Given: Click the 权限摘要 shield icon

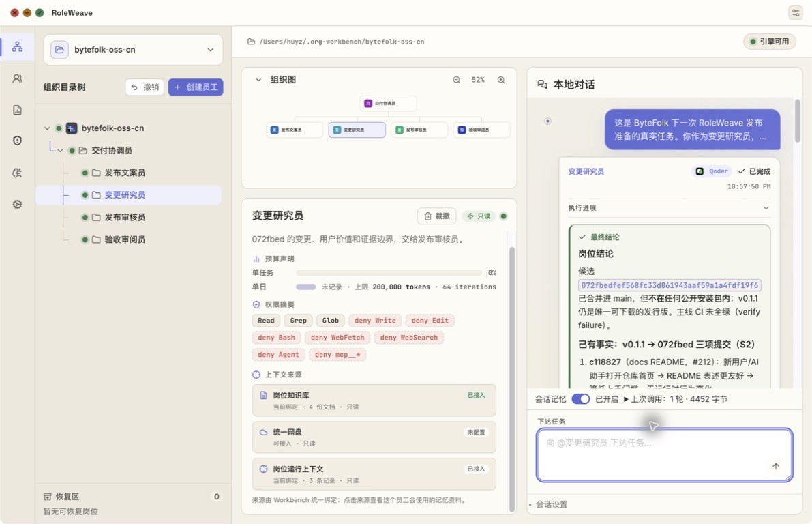Looking at the screenshot, I should (256, 304).
